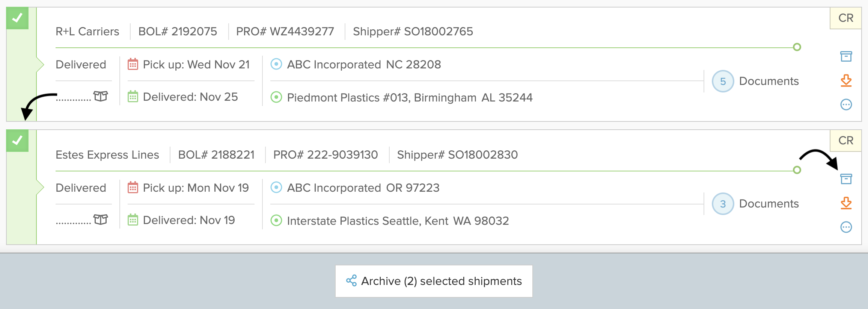
Task: Click package icon in R+L Carriers row
Action: point(101,96)
